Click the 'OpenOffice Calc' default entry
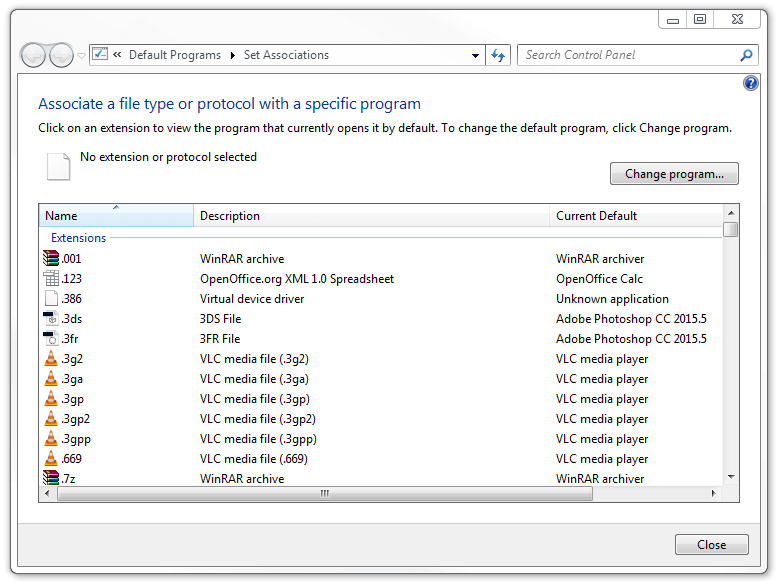Image resolution: width=780 pixels, height=584 pixels. 599,279
